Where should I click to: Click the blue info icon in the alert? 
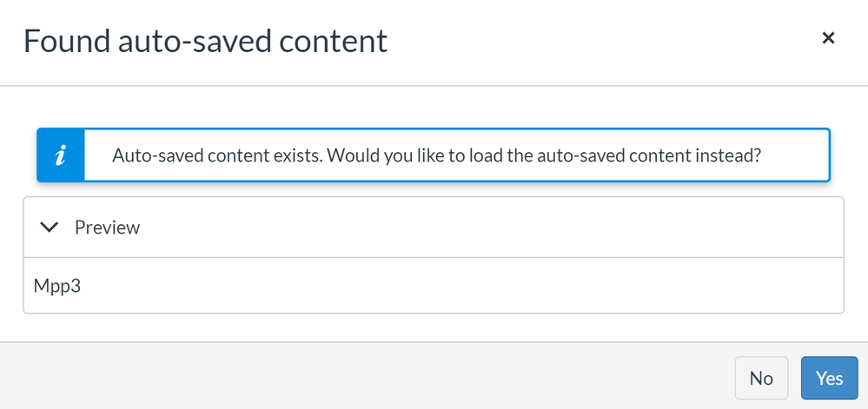pos(61,155)
